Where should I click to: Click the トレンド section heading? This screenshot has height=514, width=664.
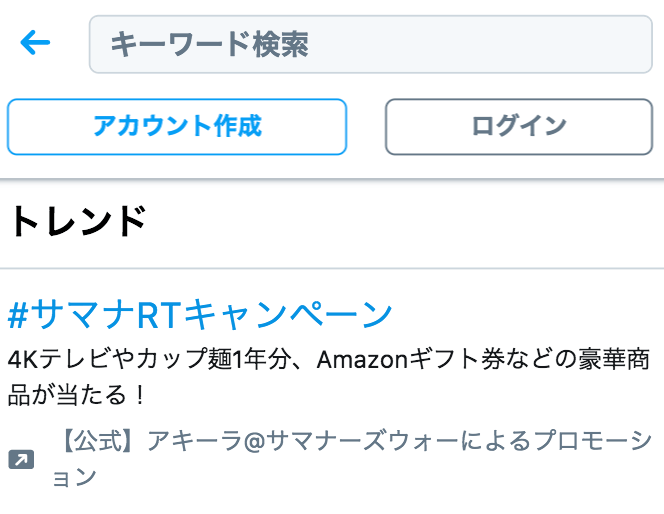[78, 221]
